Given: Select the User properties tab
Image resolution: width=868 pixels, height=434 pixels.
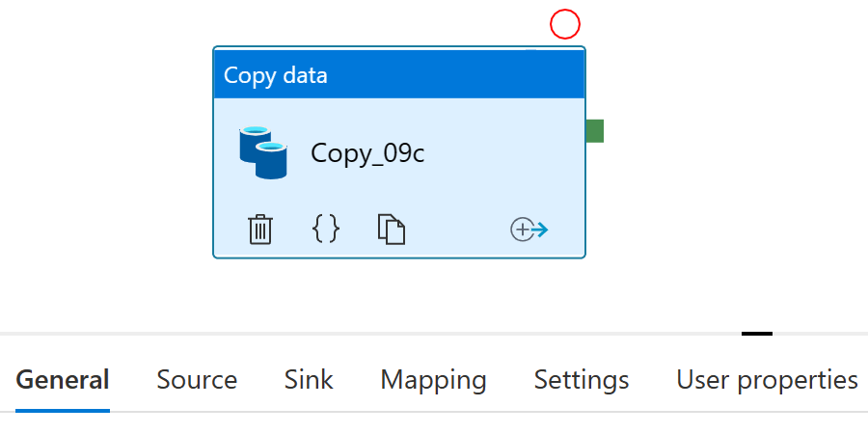Looking at the screenshot, I should coord(767,380).
